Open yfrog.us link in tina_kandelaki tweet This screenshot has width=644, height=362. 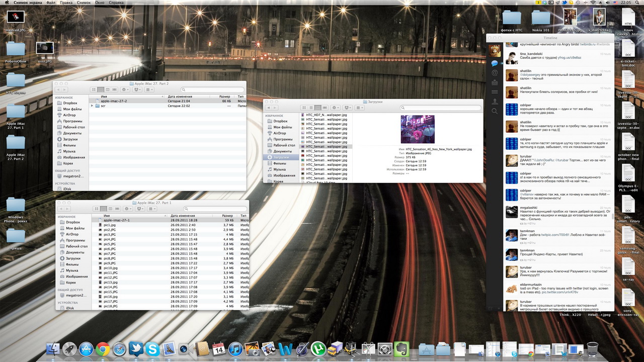tap(569, 58)
